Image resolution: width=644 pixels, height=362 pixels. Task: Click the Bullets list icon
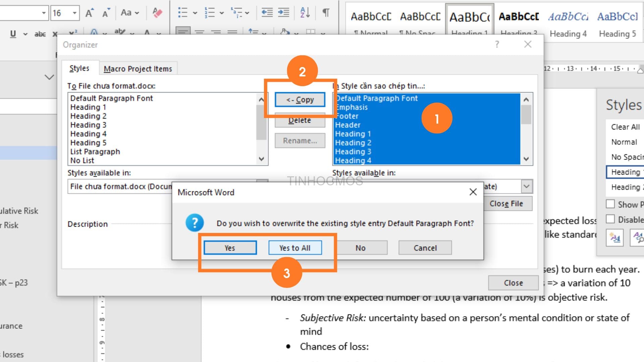pos(182,13)
